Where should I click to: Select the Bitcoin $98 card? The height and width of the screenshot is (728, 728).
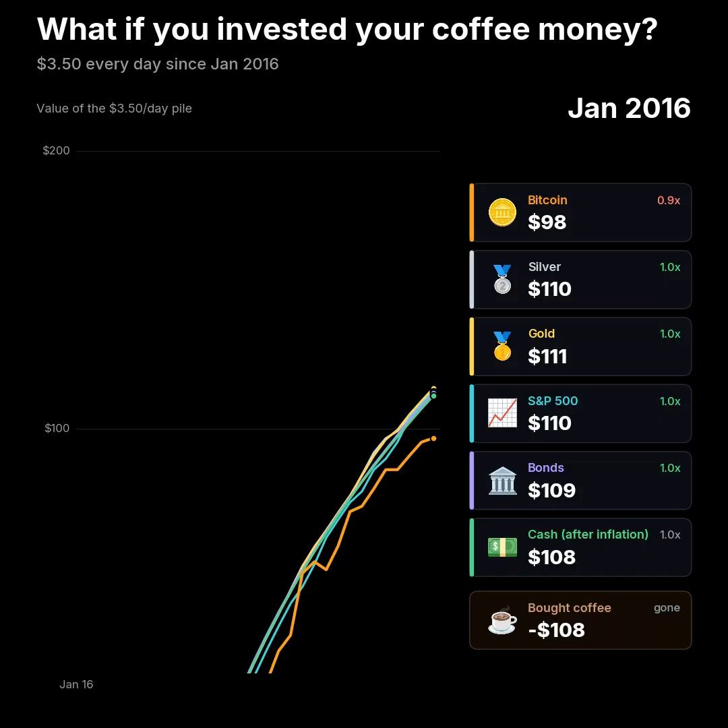click(580, 212)
